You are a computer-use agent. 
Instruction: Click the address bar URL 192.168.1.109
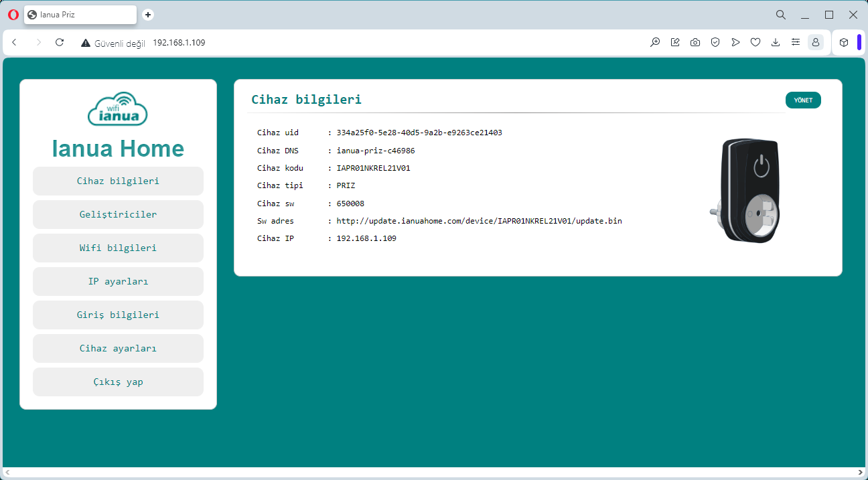(x=179, y=43)
